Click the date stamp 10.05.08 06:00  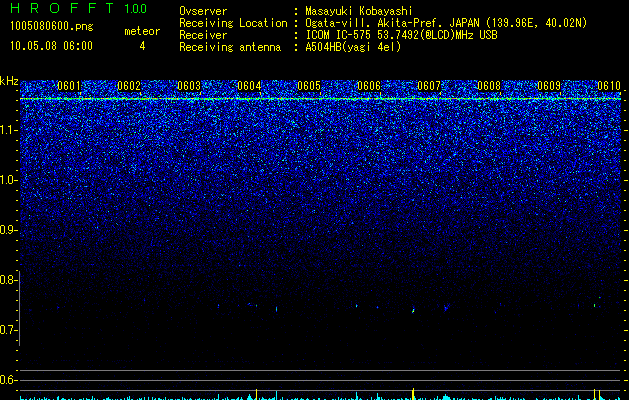point(51,46)
